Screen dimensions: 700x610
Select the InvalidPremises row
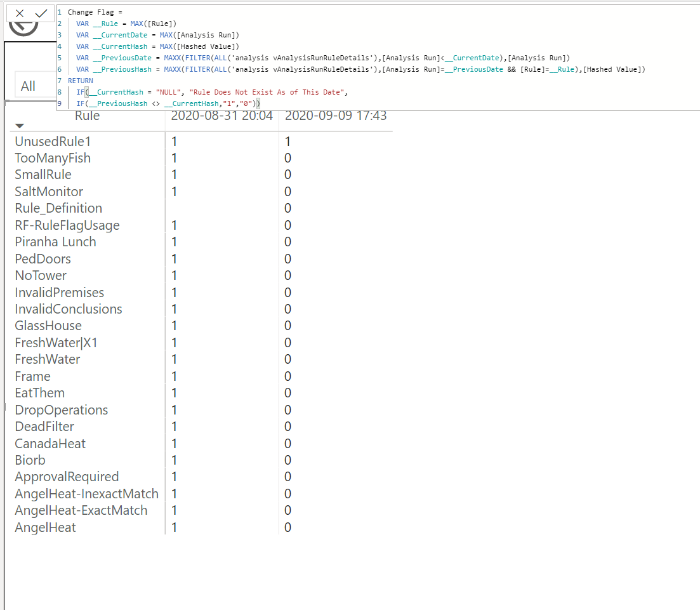201,293
